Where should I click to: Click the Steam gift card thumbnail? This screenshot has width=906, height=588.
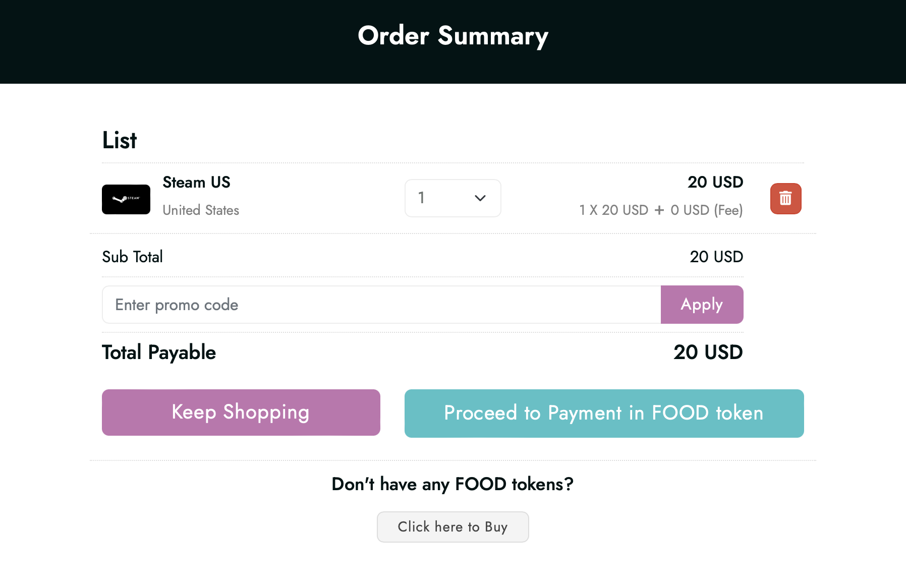point(126,199)
